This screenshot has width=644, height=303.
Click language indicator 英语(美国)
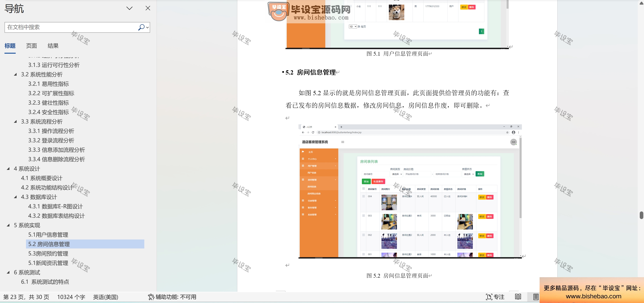106,297
